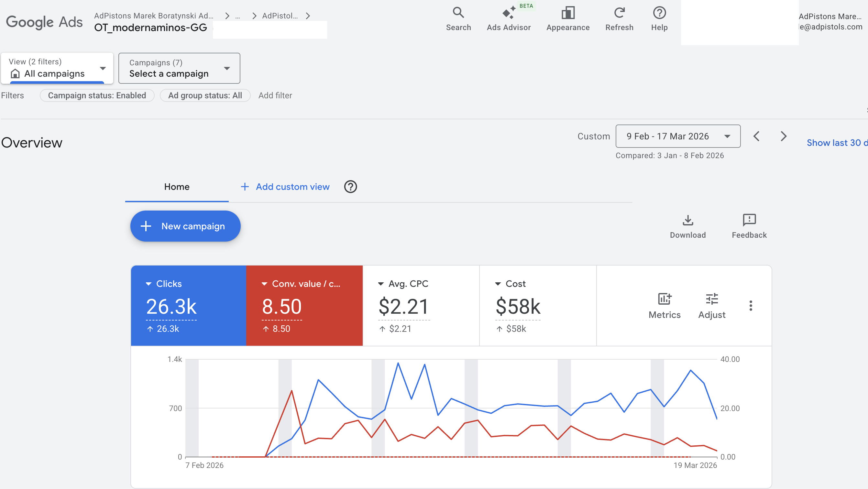Open the Campaigns (7) selector
The height and width of the screenshot is (489, 868).
(x=179, y=68)
